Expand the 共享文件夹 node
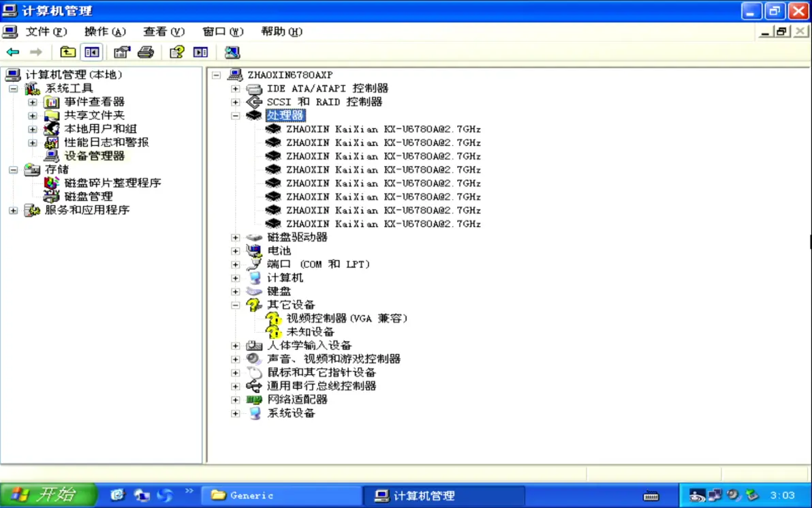The height and width of the screenshot is (508, 812). pyautogui.click(x=33, y=116)
